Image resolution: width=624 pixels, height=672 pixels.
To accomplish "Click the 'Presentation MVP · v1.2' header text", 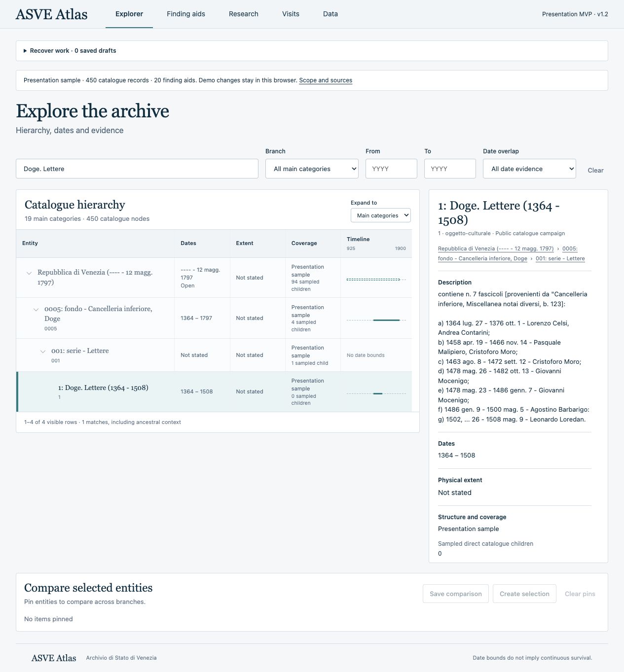I will click(575, 14).
